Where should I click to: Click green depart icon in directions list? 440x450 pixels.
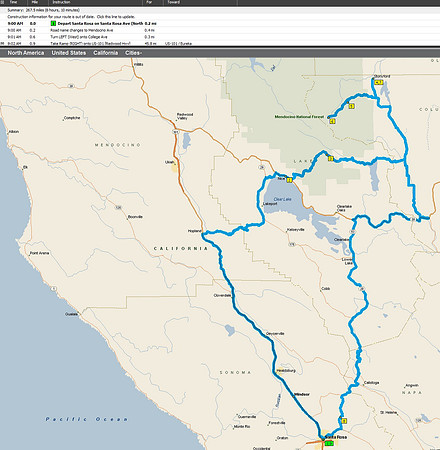coord(53,24)
